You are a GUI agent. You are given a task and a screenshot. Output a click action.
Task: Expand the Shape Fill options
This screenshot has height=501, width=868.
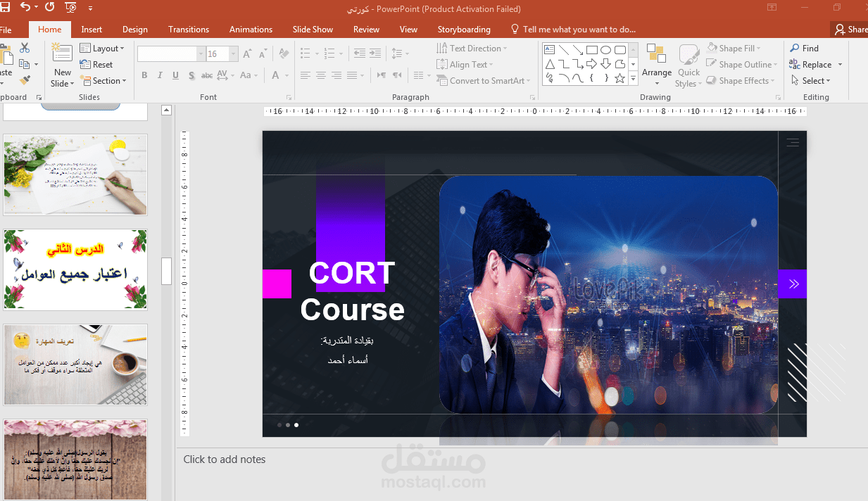point(738,48)
